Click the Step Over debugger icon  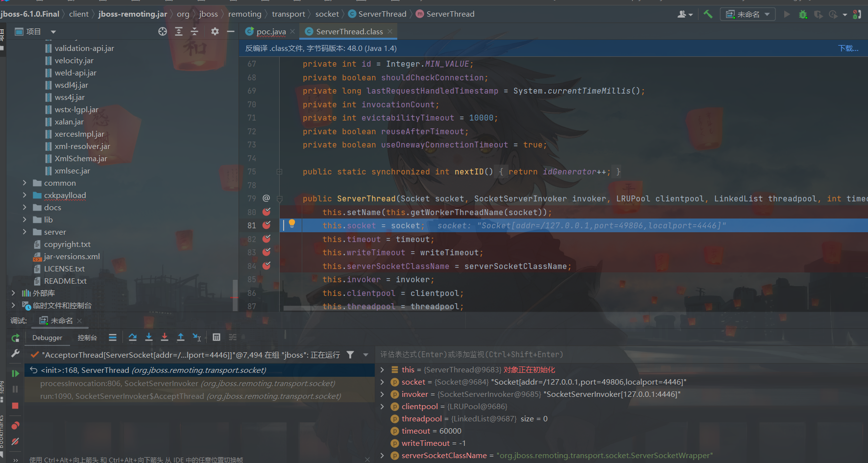pyautogui.click(x=132, y=337)
